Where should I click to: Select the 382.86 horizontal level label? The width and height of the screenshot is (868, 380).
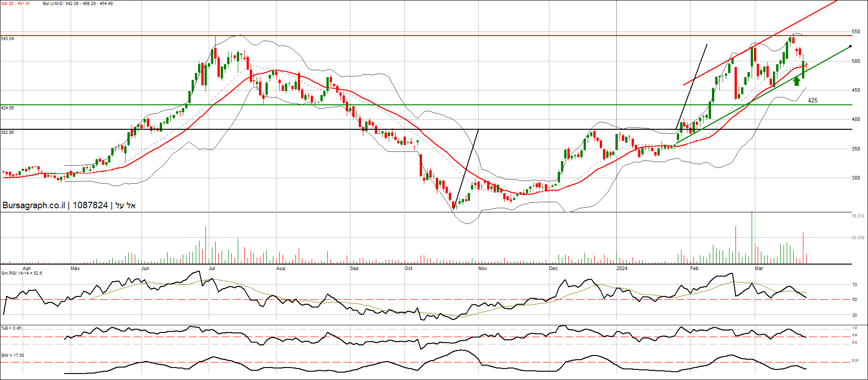[7, 133]
